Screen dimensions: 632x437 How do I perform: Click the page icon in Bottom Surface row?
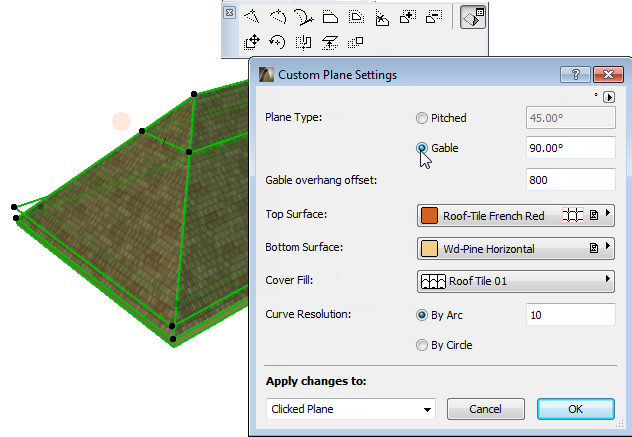click(x=594, y=248)
